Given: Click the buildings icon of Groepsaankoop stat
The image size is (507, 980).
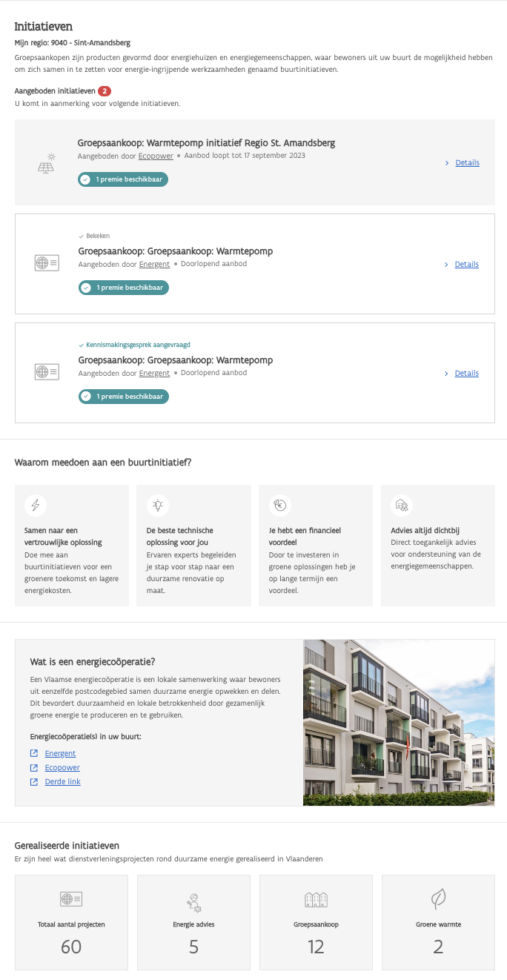Looking at the screenshot, I should (316, 900).
